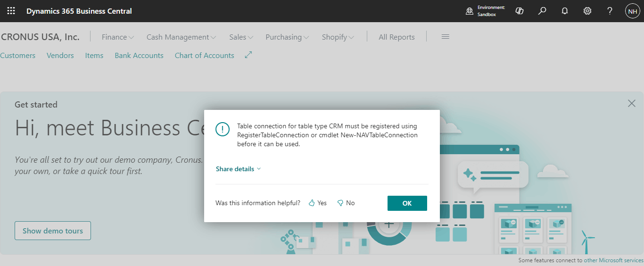Image resolution: width=644 pixels, height=266 pixels.
Task: Click the Help question mark icon
Action: pos(610,11)
